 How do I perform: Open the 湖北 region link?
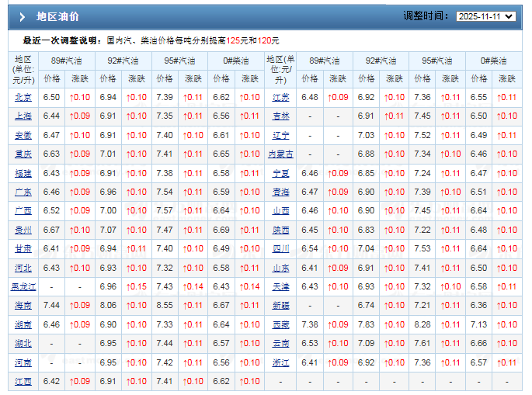pyautogui.click(x=23, y=343)
